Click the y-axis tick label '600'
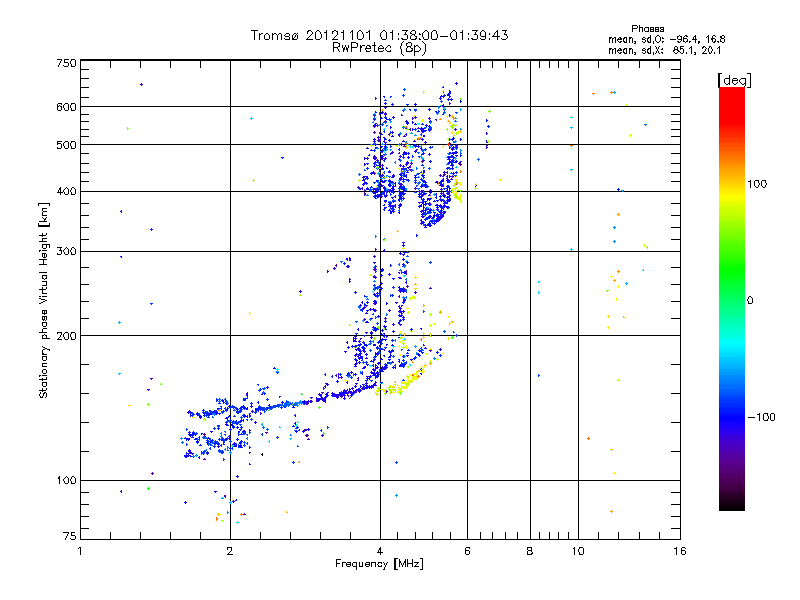The image size is (800, 600). pos(67,107)
